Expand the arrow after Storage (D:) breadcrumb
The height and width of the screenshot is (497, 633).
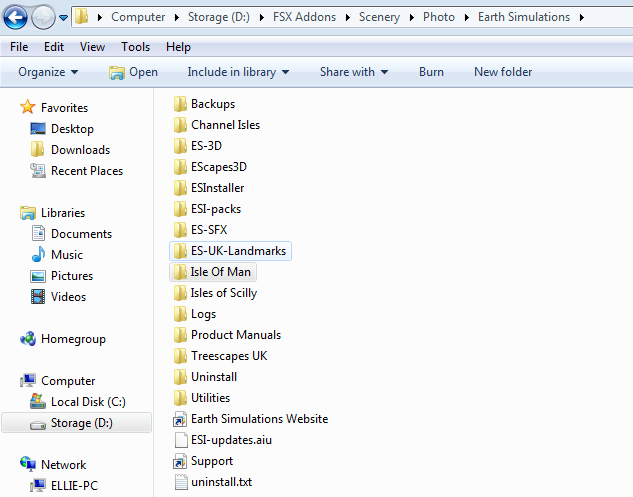[x=262, y=17]
